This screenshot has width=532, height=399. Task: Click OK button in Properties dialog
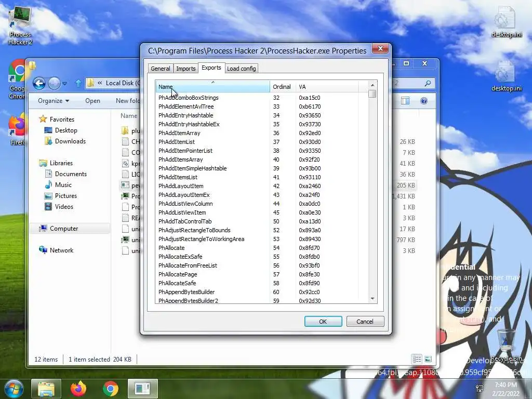tap(323, 321)
